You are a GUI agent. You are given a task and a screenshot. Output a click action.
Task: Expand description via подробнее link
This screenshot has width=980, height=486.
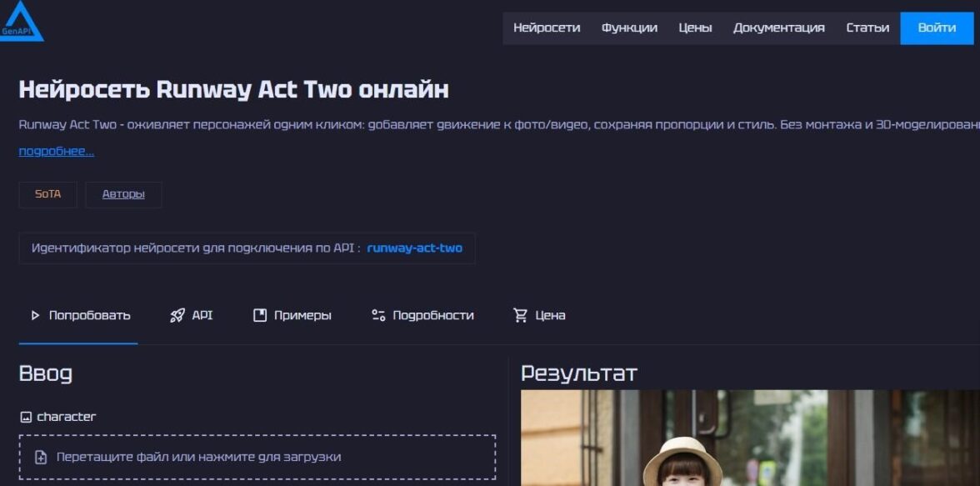click(x=57, y=152)
